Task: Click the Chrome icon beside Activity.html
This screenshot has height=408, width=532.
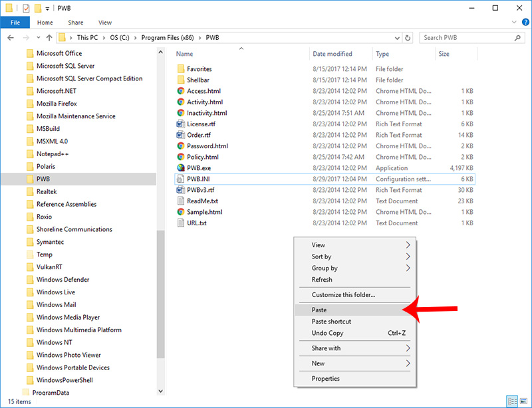Action: coord(181,102)
